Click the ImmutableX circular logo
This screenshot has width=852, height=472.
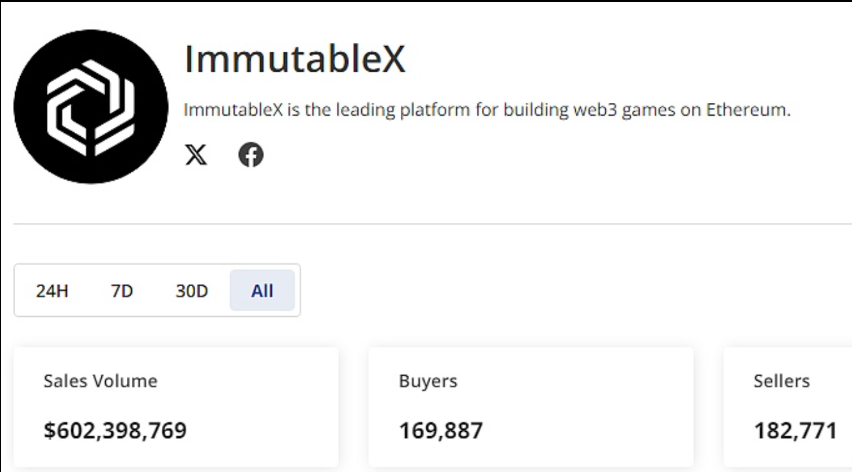pos(91,107)
